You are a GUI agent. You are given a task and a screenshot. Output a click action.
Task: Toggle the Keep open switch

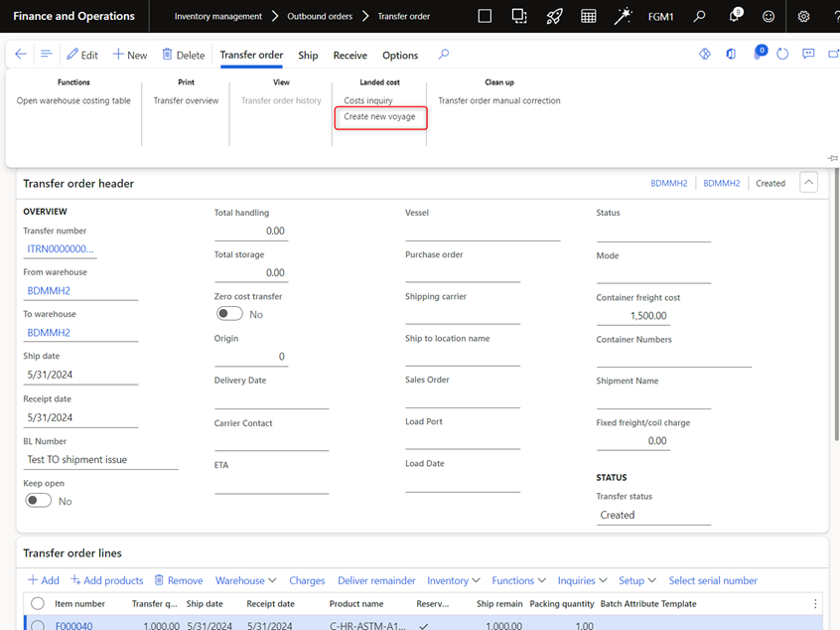(39, 501)
